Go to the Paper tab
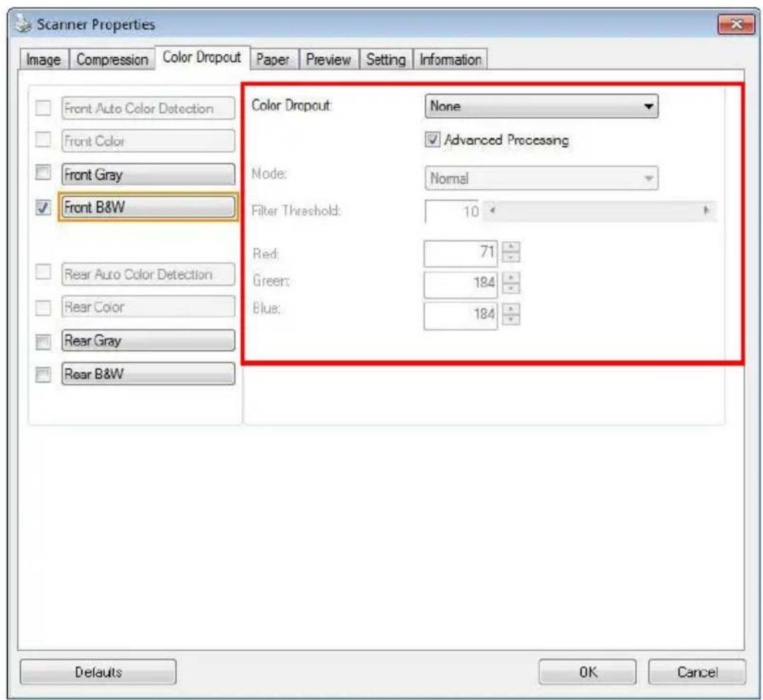Viewport: 763px width, 700px height. tap(273, 59)
